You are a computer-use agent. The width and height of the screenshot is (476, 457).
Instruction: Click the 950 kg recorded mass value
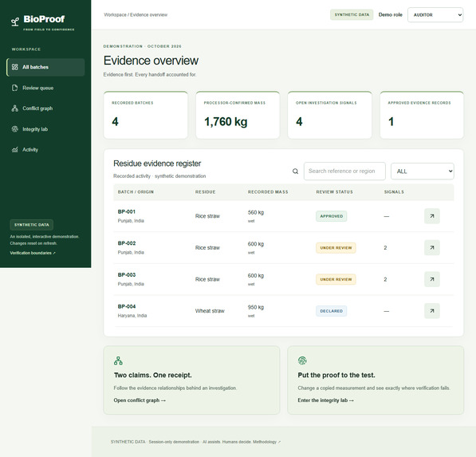coord(256,307)
